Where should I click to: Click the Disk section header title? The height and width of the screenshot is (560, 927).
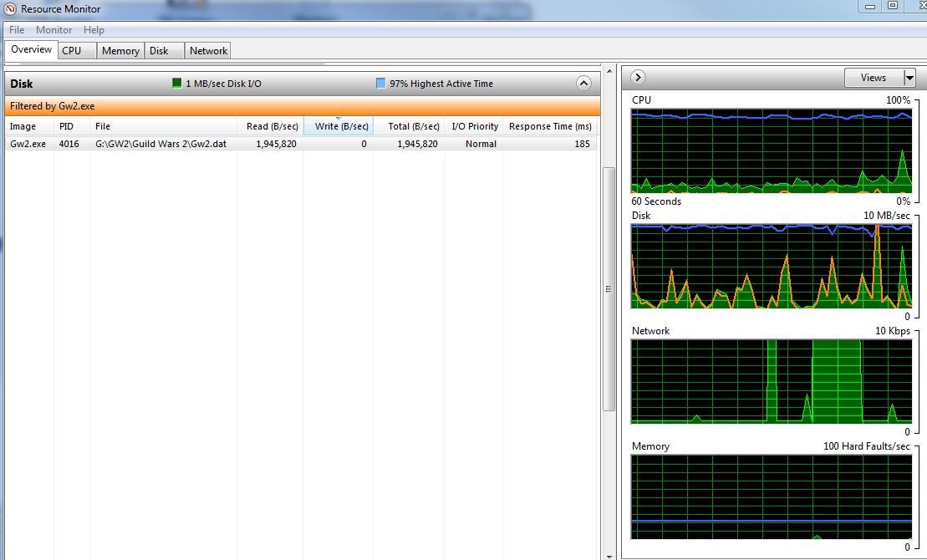[21, 84]
